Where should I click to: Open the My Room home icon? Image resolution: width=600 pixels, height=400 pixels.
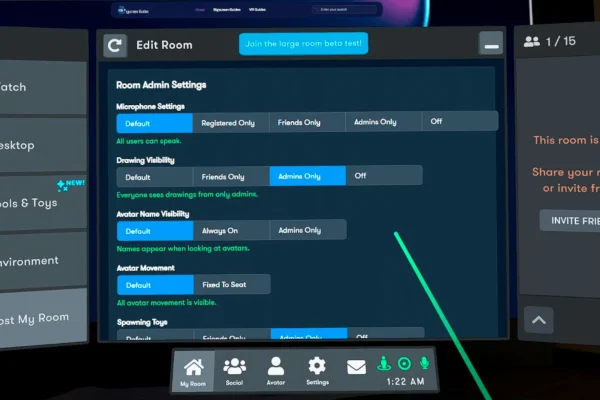tap(193, 371)
